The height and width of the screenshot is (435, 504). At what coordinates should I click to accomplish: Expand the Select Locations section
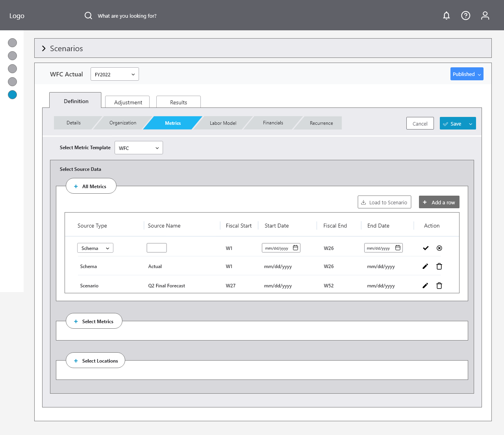[x=95, y=361]
